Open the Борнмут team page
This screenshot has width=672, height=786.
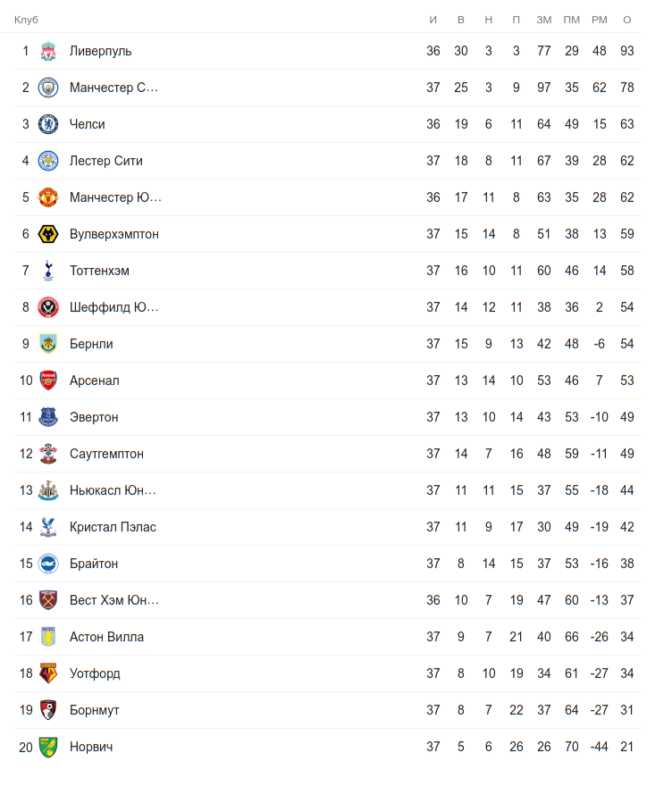coord(94,710)
